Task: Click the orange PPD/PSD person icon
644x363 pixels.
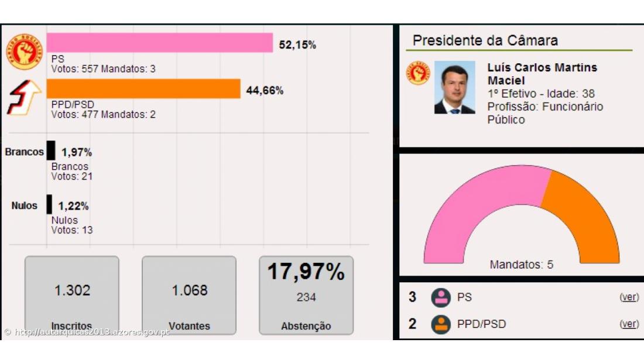Action: tap(441, 324)
